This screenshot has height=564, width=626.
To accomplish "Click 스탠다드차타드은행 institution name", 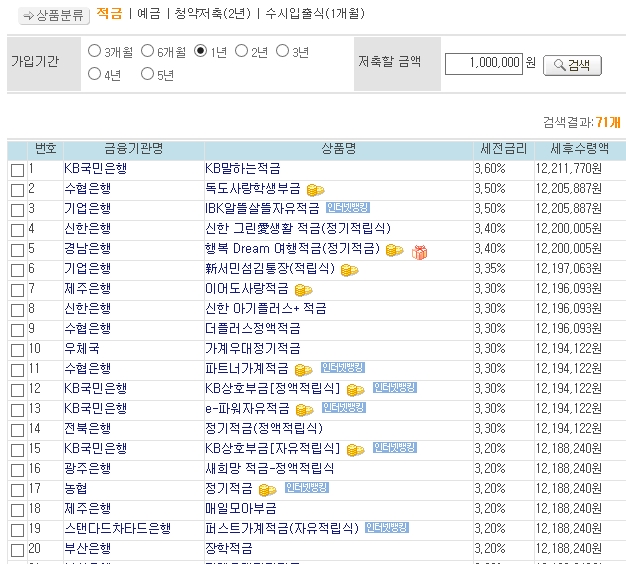I will click(118, 528).
